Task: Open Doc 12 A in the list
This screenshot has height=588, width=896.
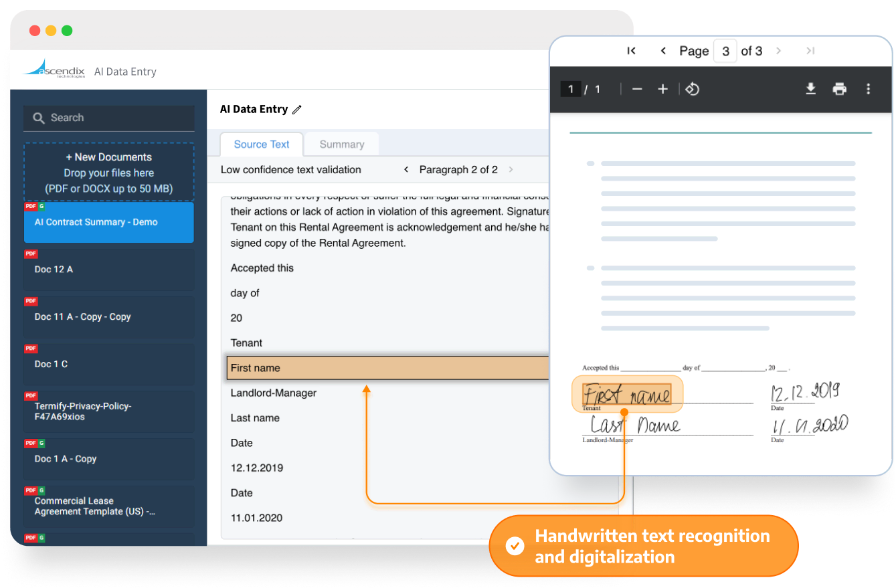Action: 109,270
